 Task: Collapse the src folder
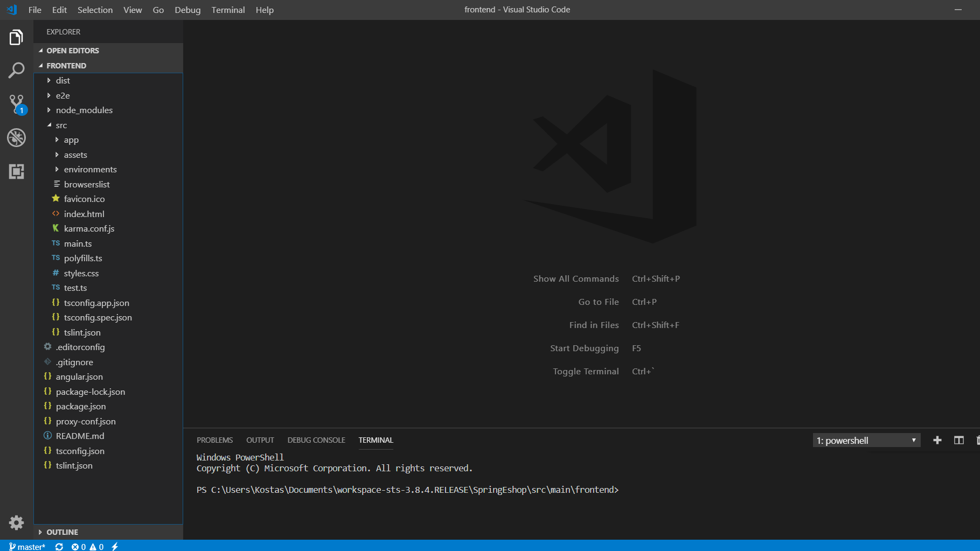coord(108,125)
